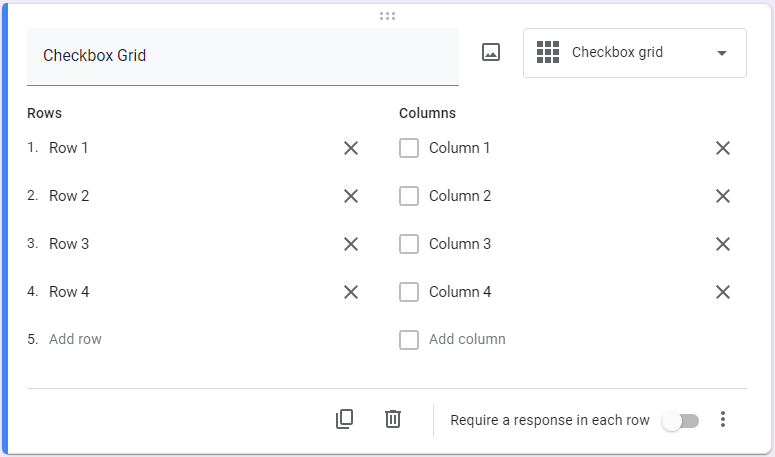This screenshot has height=457, width=775.
Task: Remove Column 2 with its X icon
Action: coord(723,196)
